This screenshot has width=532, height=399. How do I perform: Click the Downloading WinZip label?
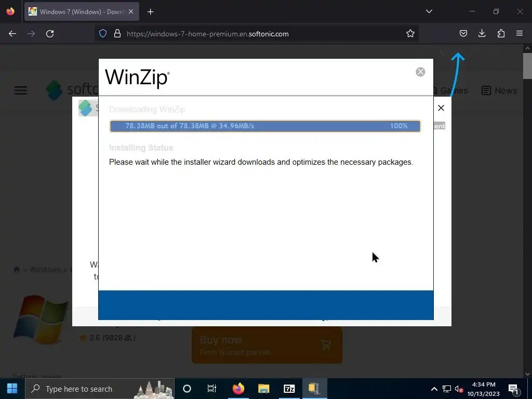point(147,109)
